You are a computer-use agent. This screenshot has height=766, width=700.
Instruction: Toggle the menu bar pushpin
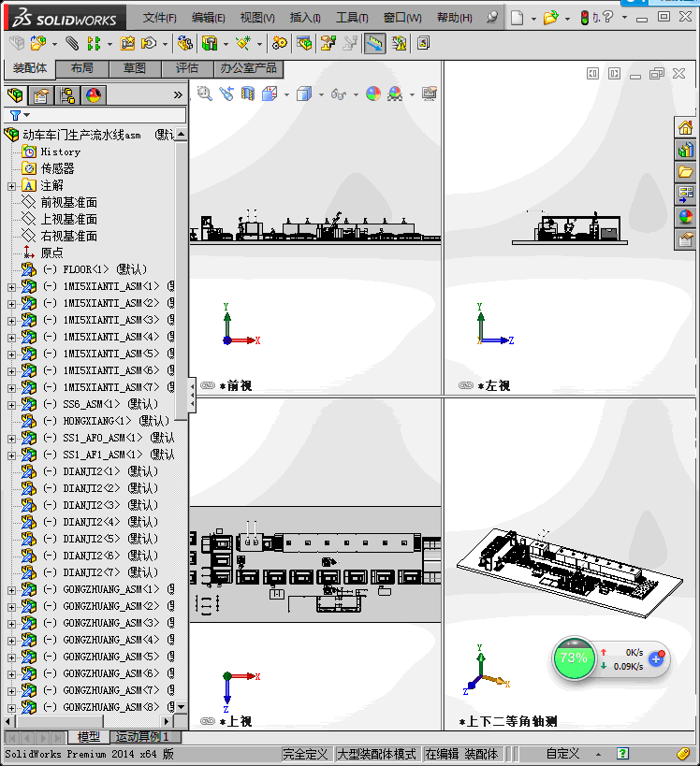(492, 18)
